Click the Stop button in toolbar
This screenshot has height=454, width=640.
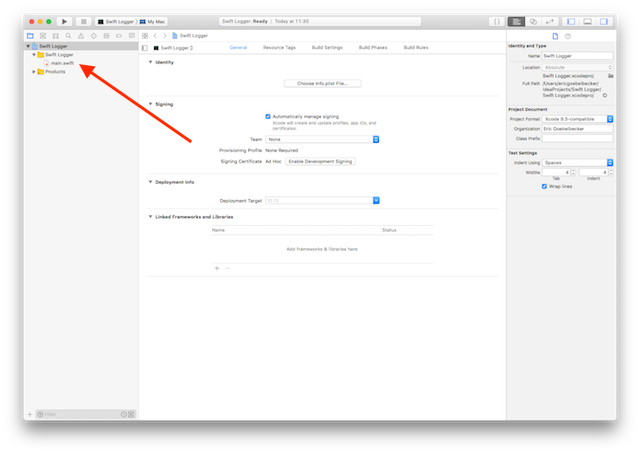pyautogui.click(x=83, y=20)
